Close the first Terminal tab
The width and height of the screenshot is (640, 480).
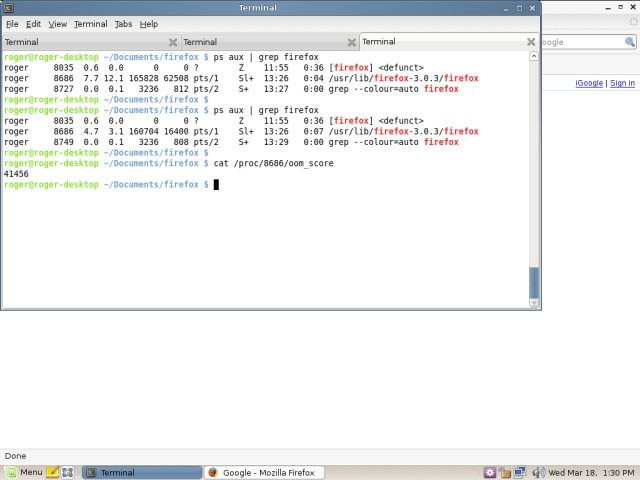click(173, 43)
